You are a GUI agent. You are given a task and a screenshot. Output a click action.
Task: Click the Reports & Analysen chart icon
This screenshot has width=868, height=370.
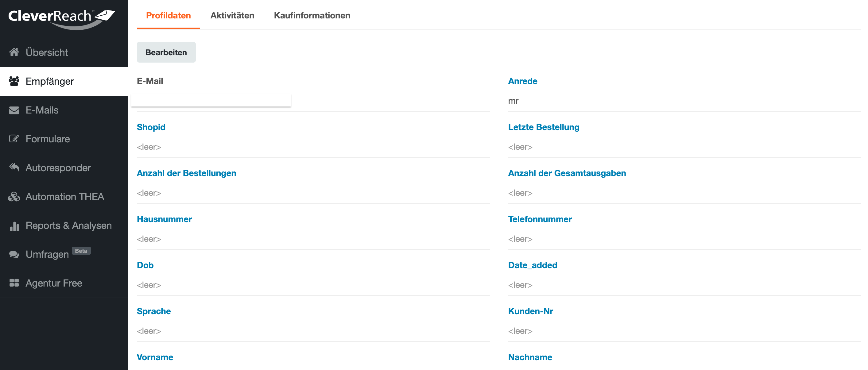pos(14,225)
